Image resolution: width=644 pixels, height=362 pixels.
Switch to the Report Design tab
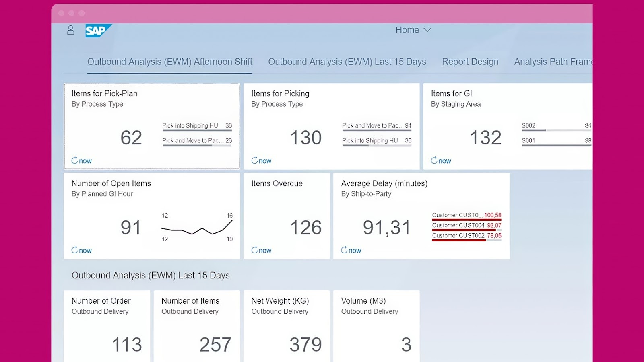click(x=470, y=62)
